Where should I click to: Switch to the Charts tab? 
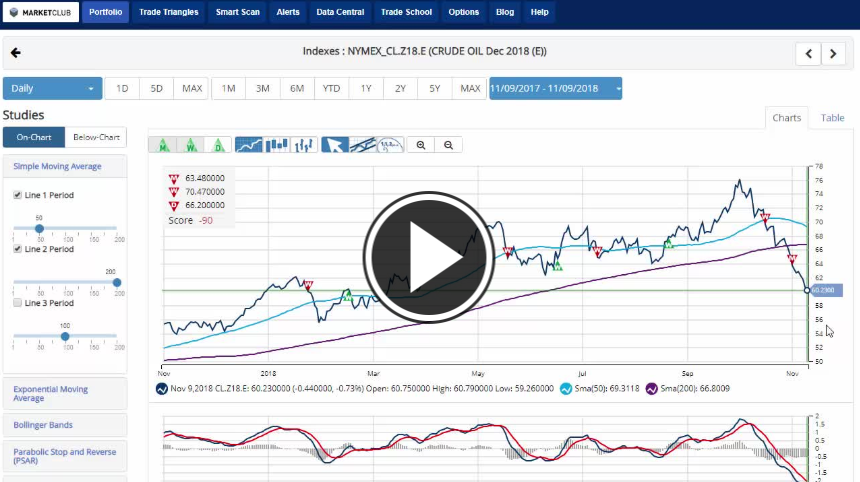(x=787, y=118)
